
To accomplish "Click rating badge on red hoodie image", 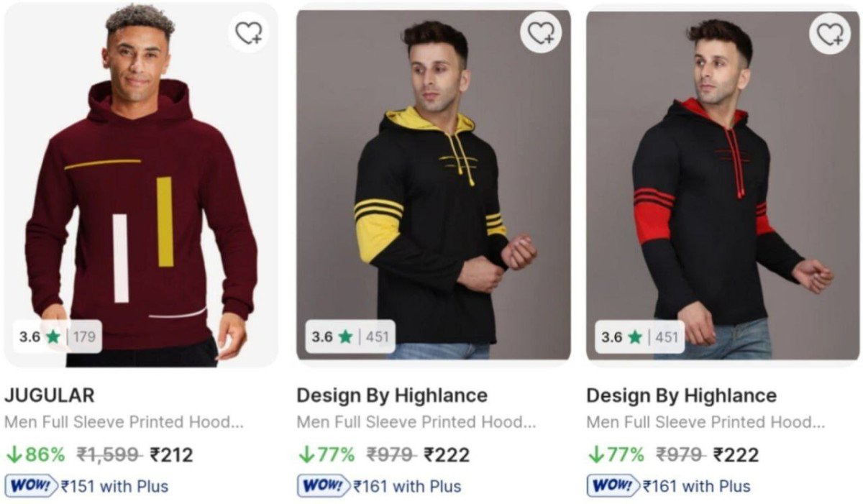I will pos(640,336).
